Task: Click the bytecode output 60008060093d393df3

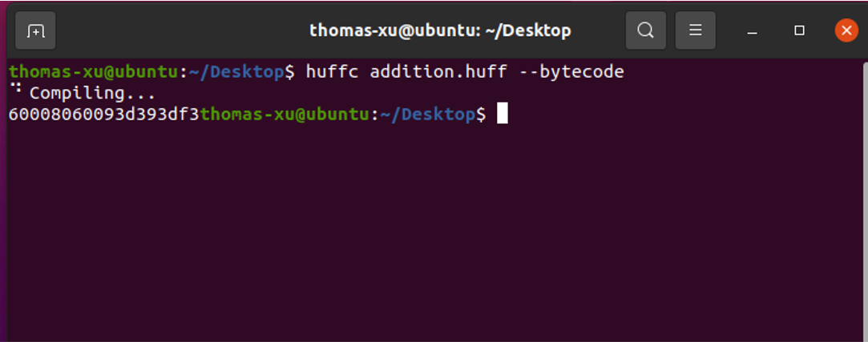Action: [103, 115]
